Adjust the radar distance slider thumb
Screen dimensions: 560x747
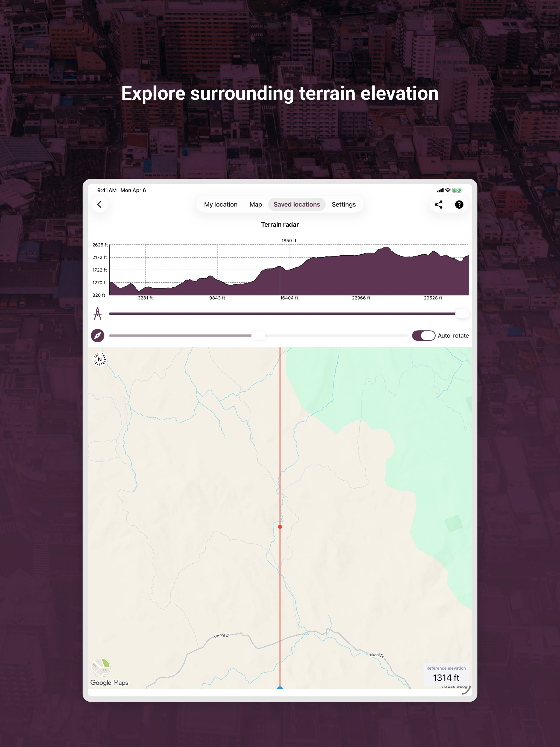[x=462, y=314]
